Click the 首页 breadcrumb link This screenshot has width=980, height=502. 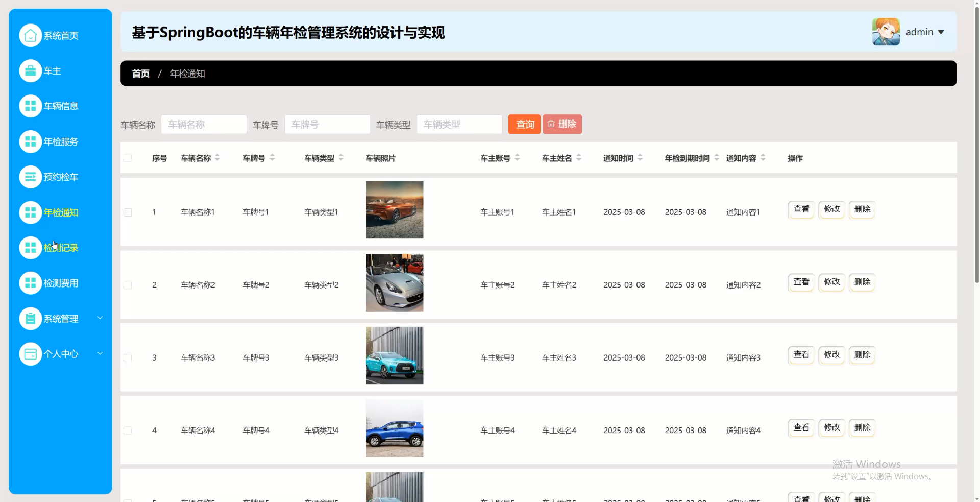click(x=140, y=74)
